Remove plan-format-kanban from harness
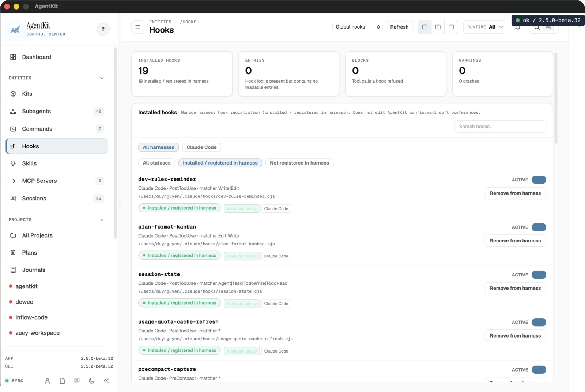585x392 pixels. (x=515, y=241)
